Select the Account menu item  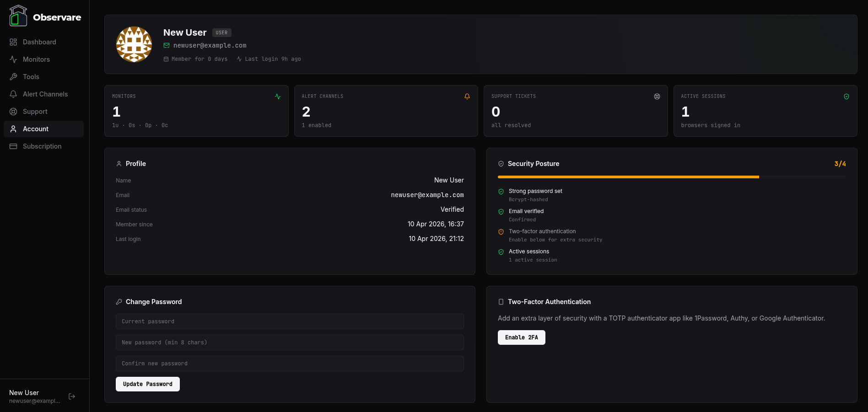36,129
